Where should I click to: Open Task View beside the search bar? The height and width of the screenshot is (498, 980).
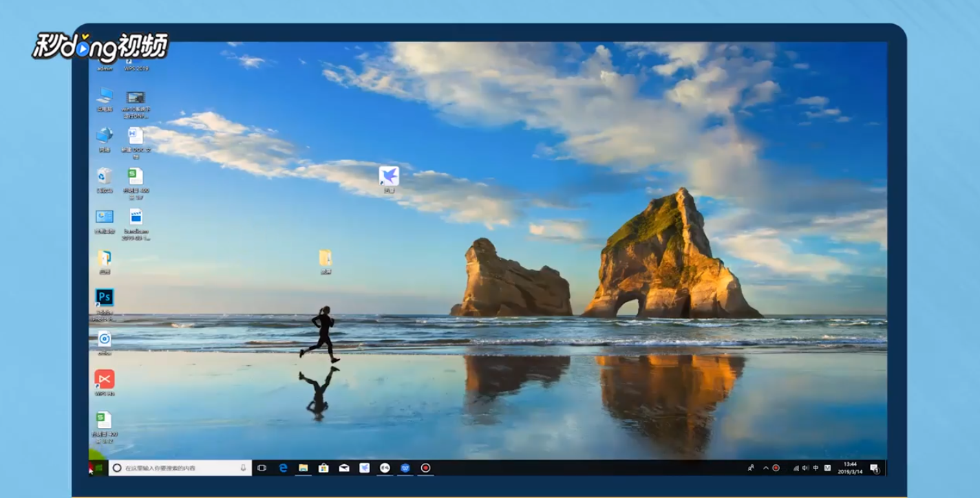tap(262, 467)
